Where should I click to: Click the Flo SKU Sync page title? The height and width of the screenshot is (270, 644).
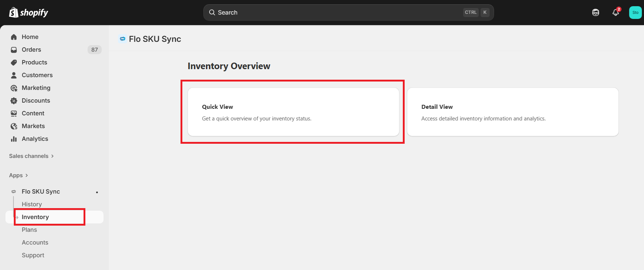155,39
